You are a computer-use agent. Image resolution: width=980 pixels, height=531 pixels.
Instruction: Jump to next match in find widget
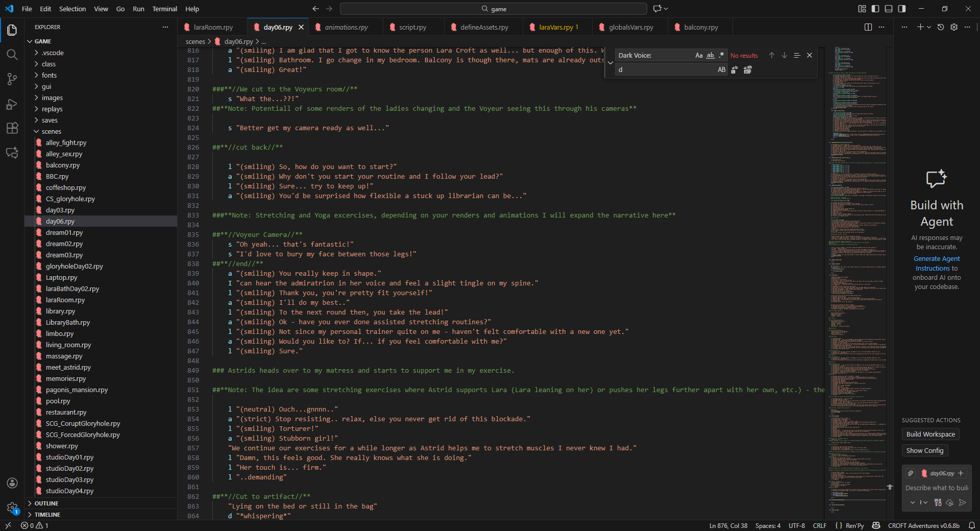tap(785, 55)
